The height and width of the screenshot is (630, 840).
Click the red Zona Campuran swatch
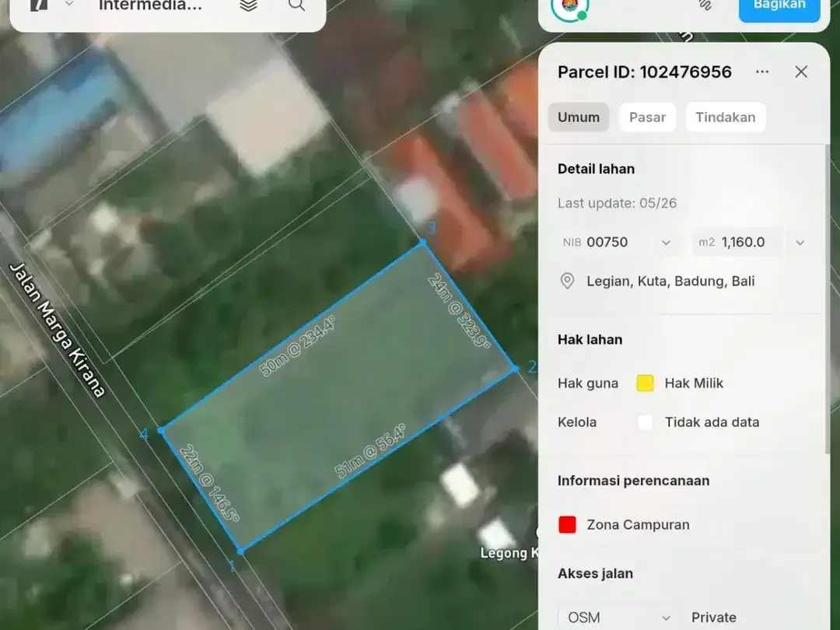(x=567, y=524)
